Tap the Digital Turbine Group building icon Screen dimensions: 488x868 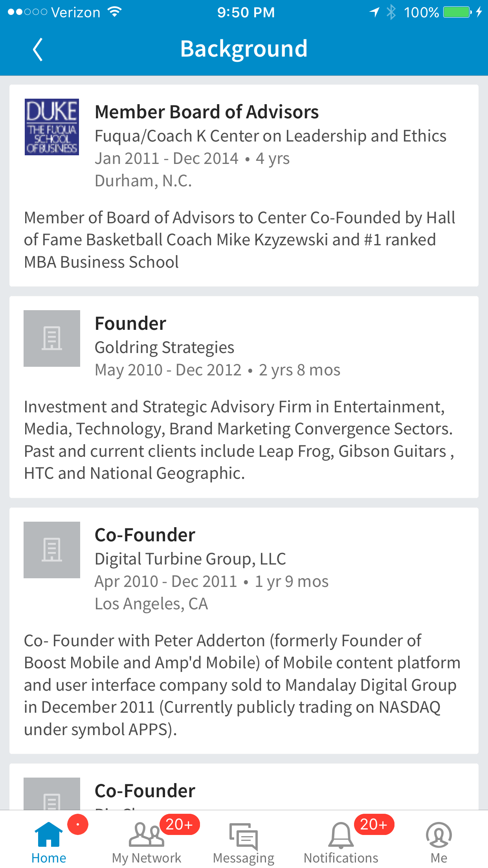tap(52, 550)
